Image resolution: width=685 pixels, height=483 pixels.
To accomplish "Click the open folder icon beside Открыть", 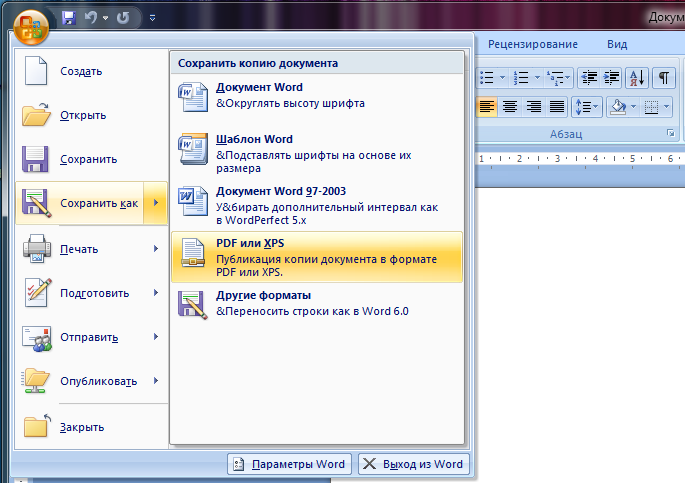I will pos(36,114).
